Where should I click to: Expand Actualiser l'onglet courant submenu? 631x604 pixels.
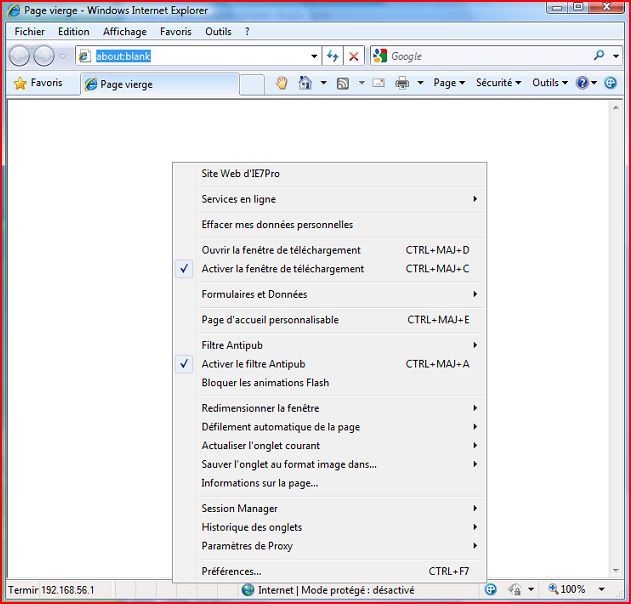point(330,446)
